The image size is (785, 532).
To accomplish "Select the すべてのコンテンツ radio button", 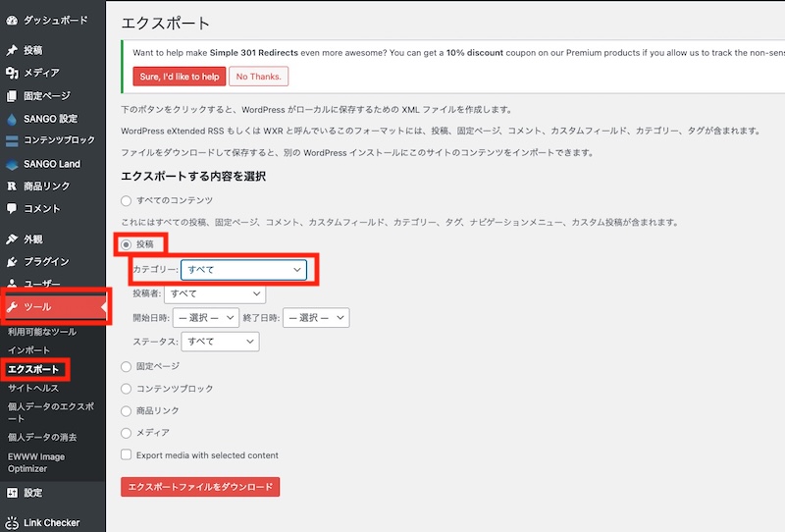I will point(127,201).
